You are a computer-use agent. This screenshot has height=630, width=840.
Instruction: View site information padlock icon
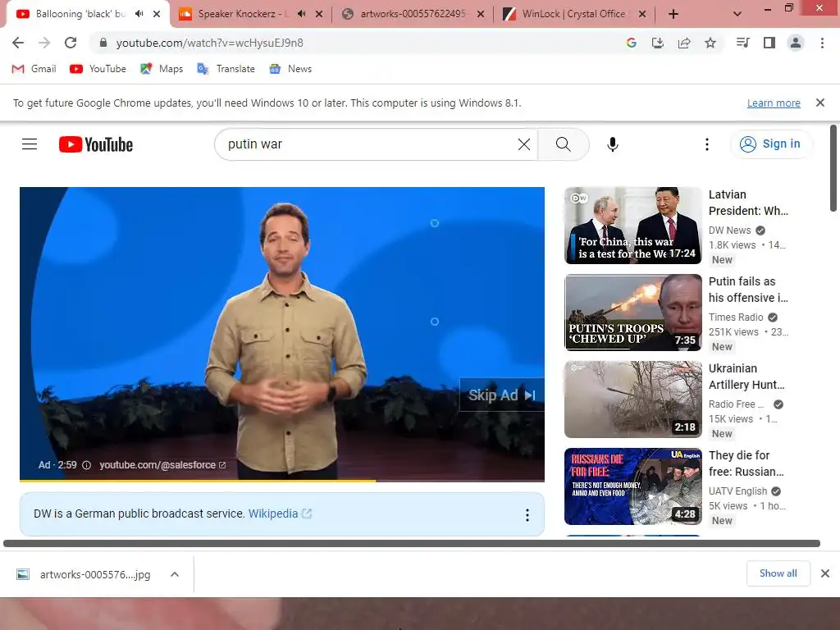click(x=103, y=43)
